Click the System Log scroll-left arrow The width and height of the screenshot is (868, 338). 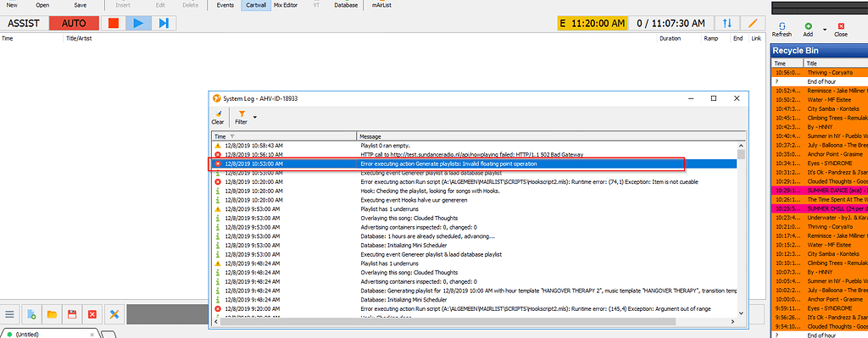pos(216,321)
